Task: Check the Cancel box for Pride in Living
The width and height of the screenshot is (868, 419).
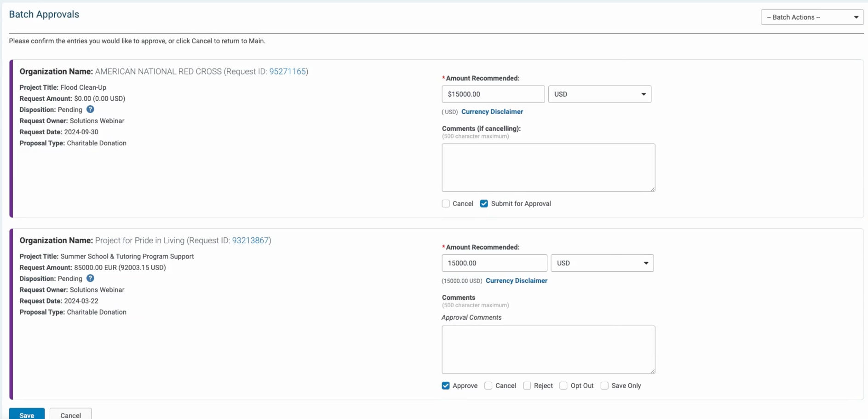Action: click(489, 386)
